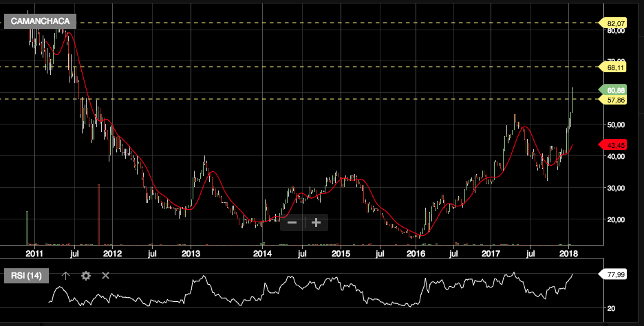Click the red 43,45 moving average tag
644x326 pixels.
coord(615,145)
